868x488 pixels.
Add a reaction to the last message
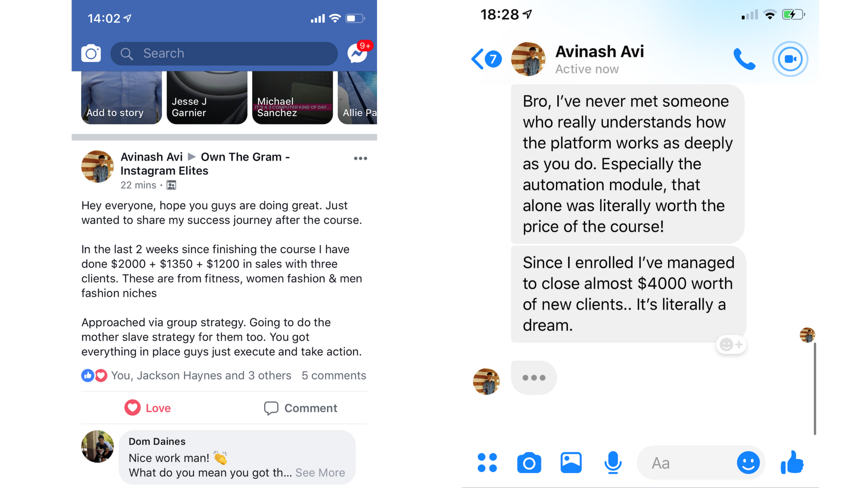(x=731, y=345)
